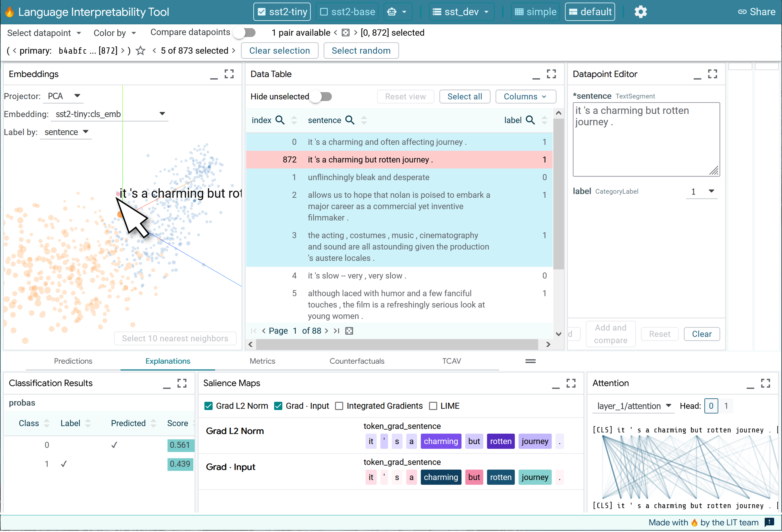
Task: Switch to the Metrics tab
Action: click(x=262, y=361)
